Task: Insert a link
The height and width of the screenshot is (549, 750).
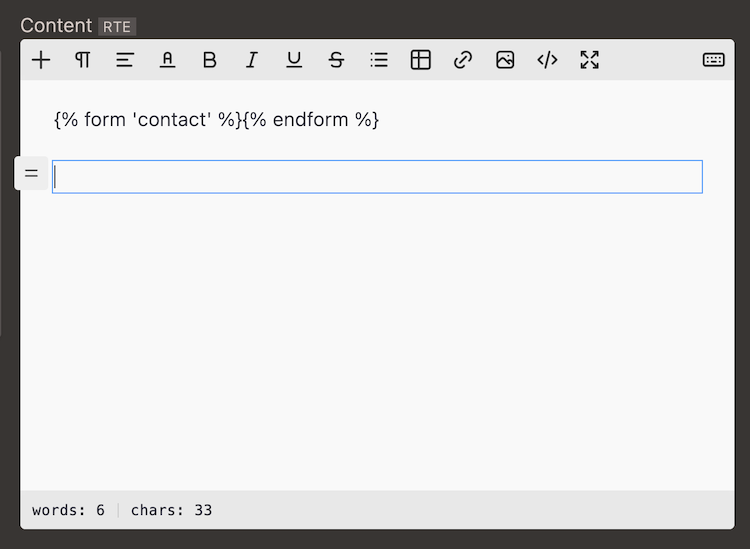Action: (x=463, y=60)
